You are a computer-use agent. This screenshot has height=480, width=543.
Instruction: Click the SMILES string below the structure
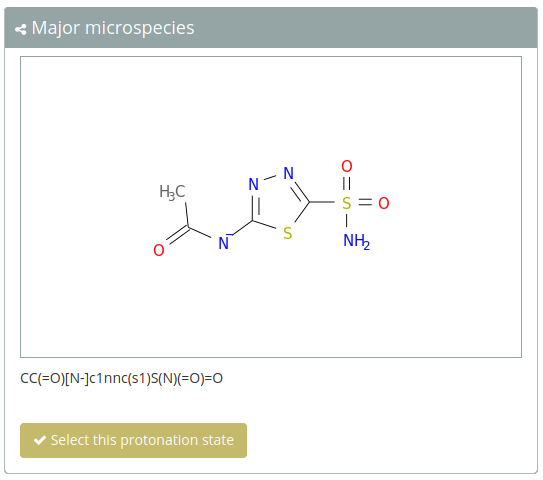pyautogui.click(x=121, y=378)
